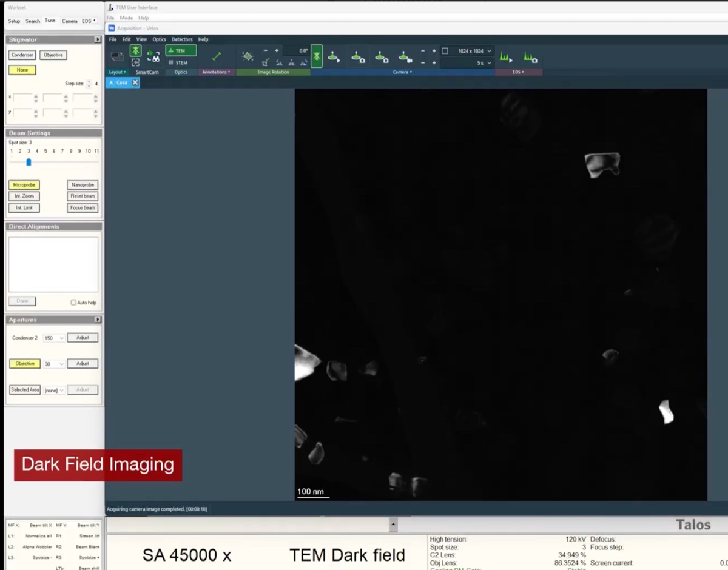The width and height of the screenshot is (728, 570).
Task: Click the plus button beside rotation angle
Action: click(277, 51)
